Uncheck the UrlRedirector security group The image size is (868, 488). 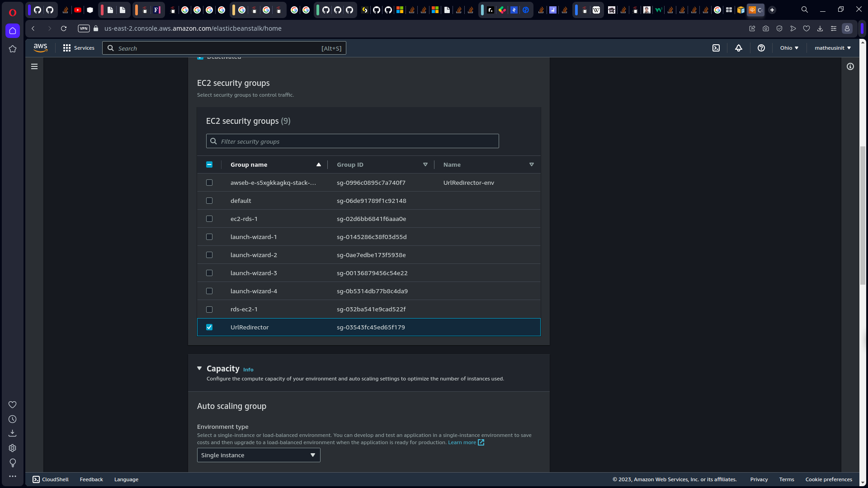(209, 327)
